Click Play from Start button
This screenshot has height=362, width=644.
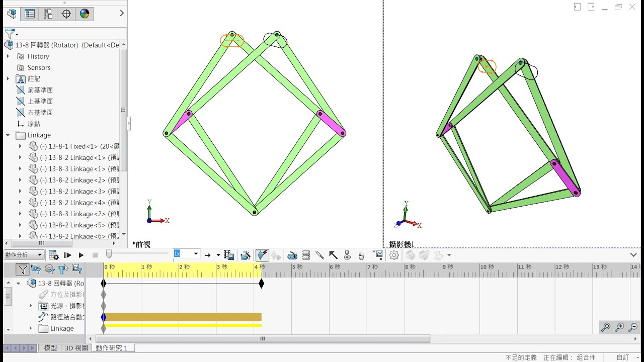point(67,255)
